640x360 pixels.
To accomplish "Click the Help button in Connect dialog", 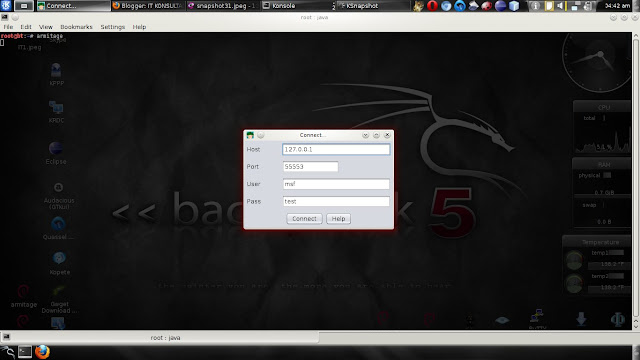I will (x=338, y=219).
